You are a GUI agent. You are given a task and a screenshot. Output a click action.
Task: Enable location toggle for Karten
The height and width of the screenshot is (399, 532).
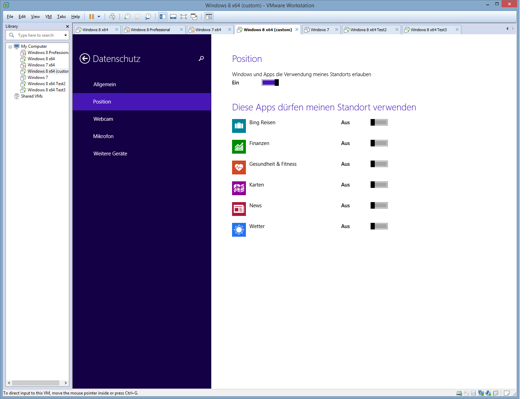pos(379,185)
